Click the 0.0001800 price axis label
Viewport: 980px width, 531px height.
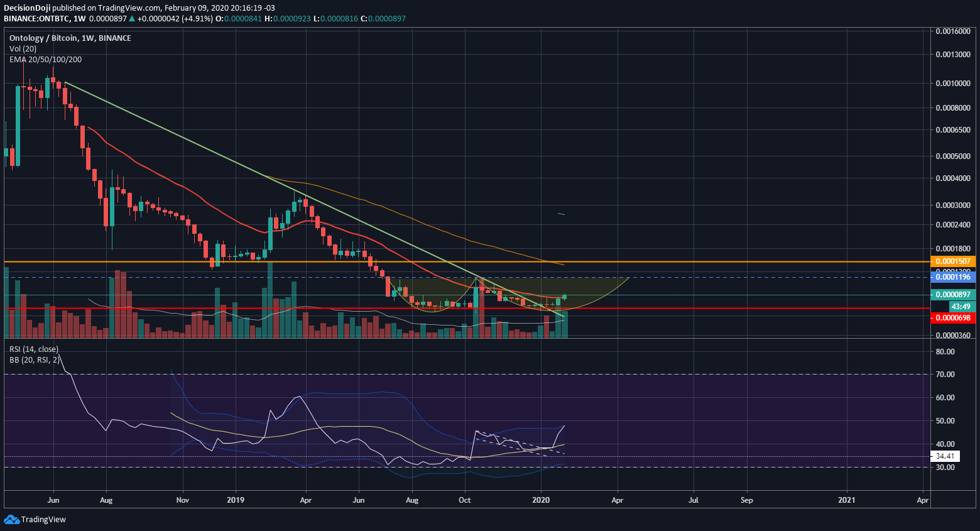pyautogui.click(x=953, y=249)
